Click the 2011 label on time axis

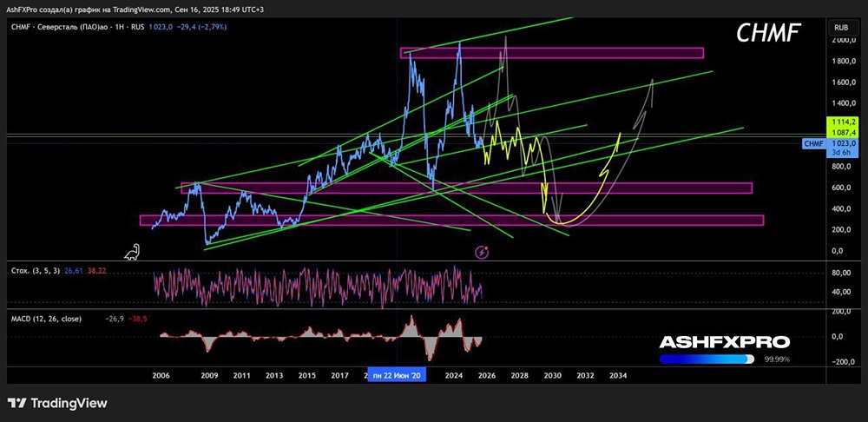point(241,375)
